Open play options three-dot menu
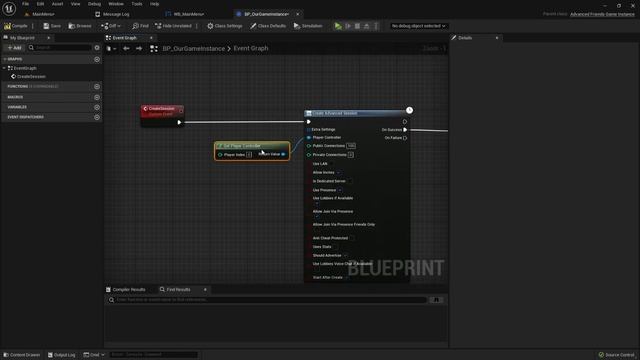This screenshot has height=360, width=640. 376,26
